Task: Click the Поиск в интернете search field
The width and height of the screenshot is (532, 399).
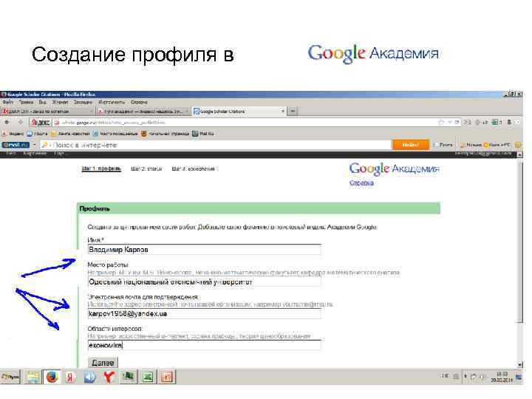Action: tap(217, 146)
